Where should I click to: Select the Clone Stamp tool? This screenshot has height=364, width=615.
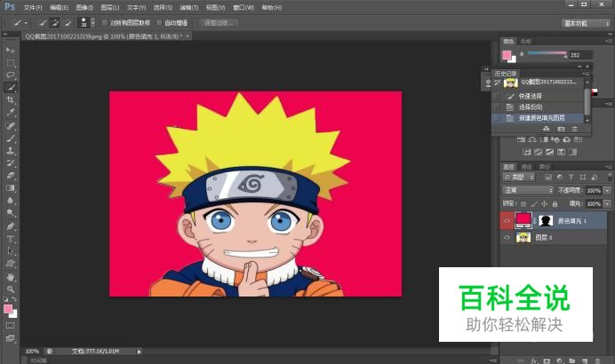click(10, 150)
